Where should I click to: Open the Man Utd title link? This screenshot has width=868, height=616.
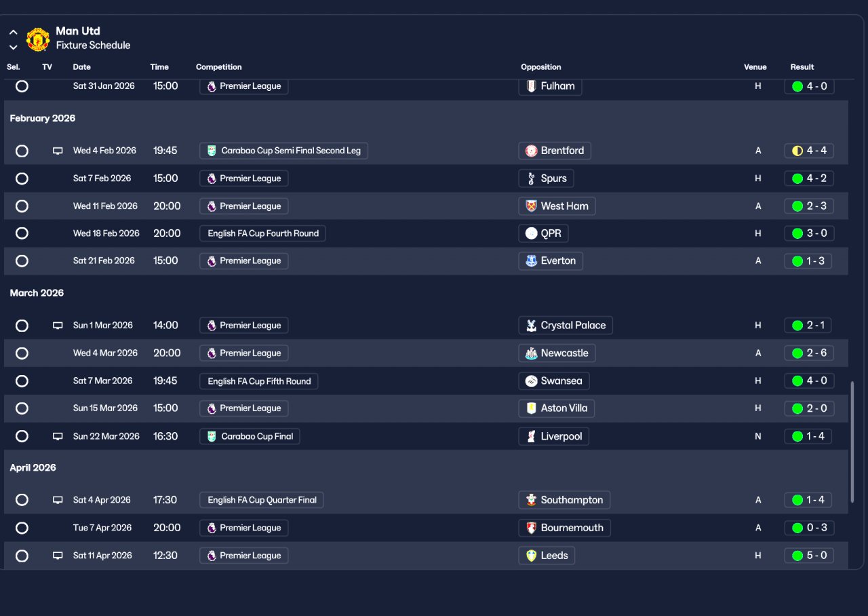pos(78,31)
